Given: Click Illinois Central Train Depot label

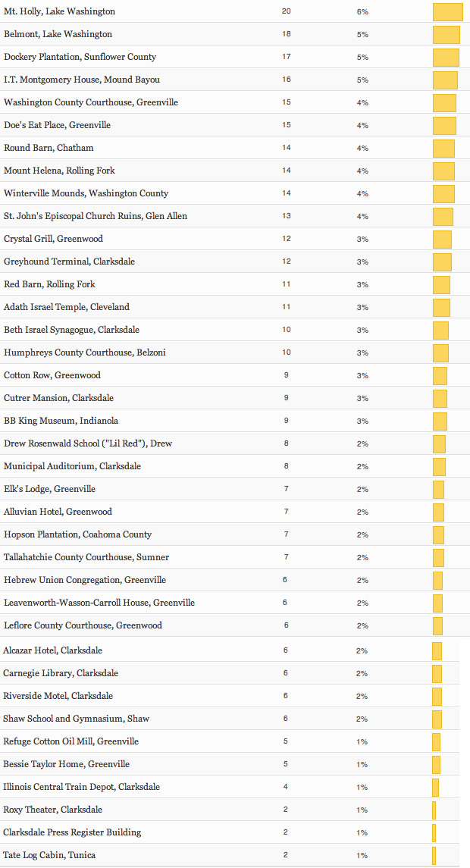Looking at the screenshot, I should pos(81,787).
